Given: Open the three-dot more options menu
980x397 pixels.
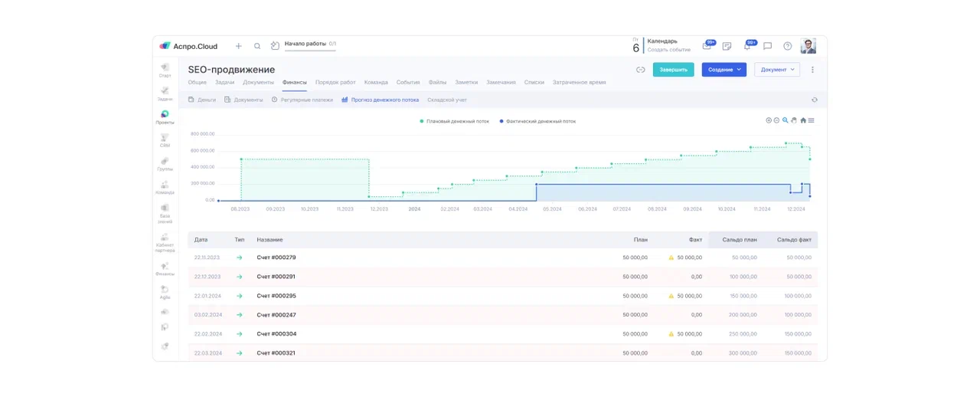Looking at the screenshot, I should point(812,70).
